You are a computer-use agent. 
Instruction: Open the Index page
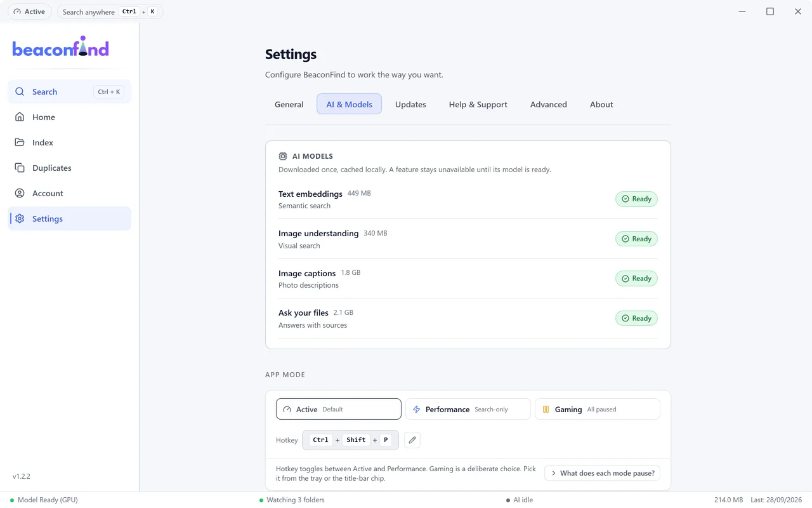[69, 142]
